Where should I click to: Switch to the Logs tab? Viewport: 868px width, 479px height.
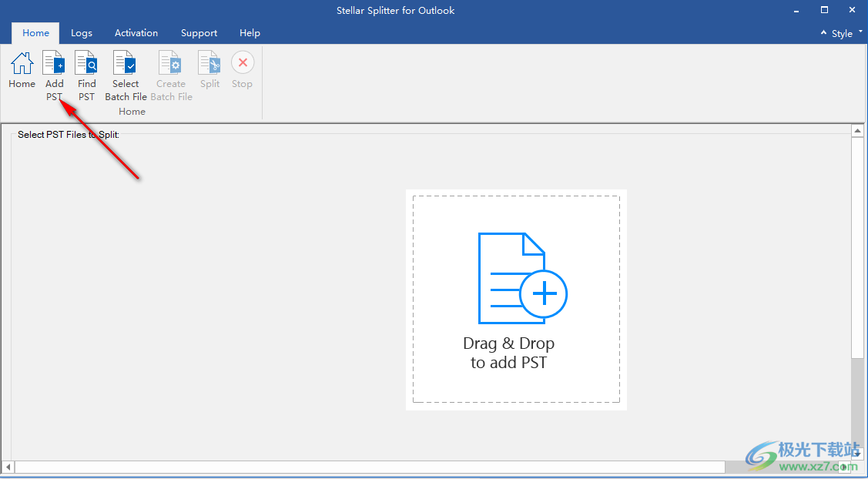(81, 32)
